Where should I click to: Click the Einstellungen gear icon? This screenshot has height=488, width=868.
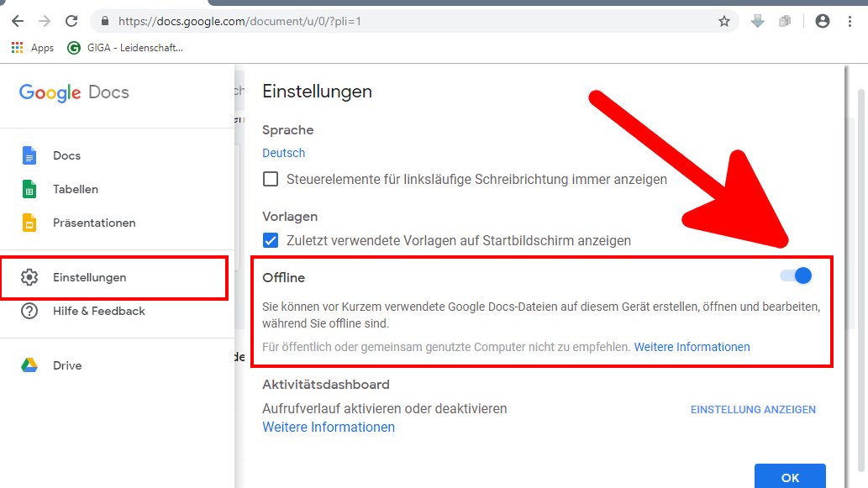[x=29, y=277]
